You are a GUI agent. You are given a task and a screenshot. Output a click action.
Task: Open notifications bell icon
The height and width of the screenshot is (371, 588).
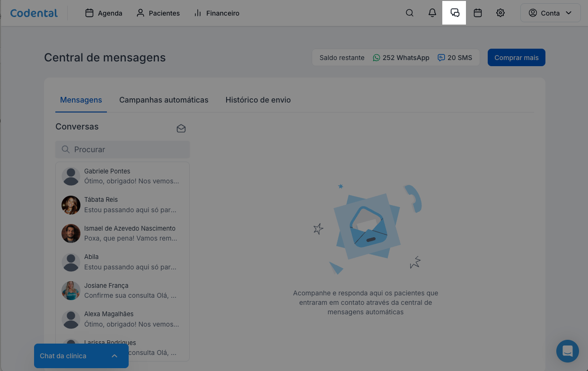click(x=432, y=13)
